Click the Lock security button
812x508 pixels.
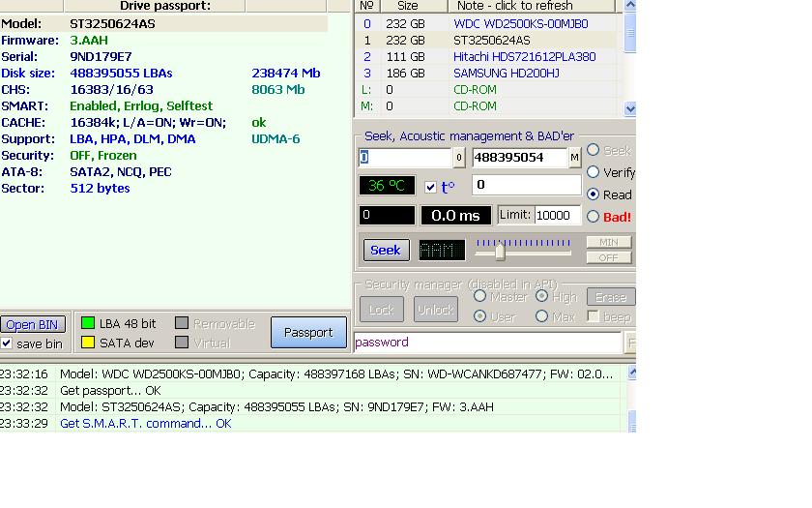coord(382,310)
